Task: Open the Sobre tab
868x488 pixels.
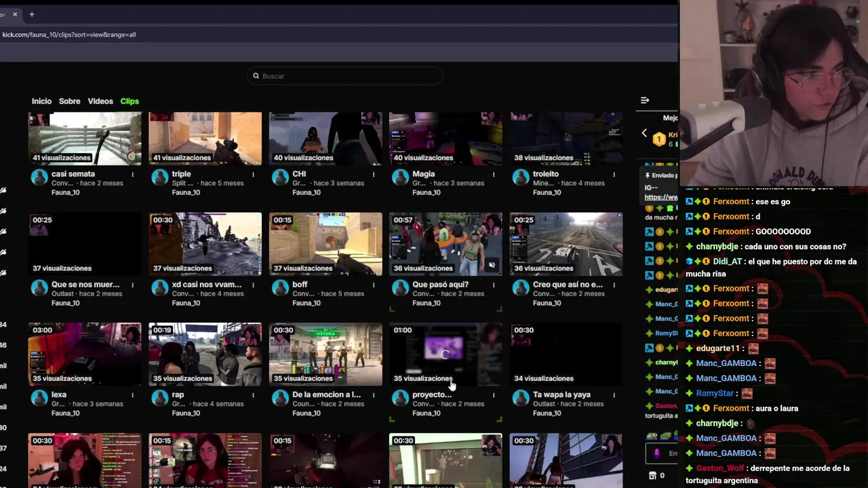Action: pos(69,101)
